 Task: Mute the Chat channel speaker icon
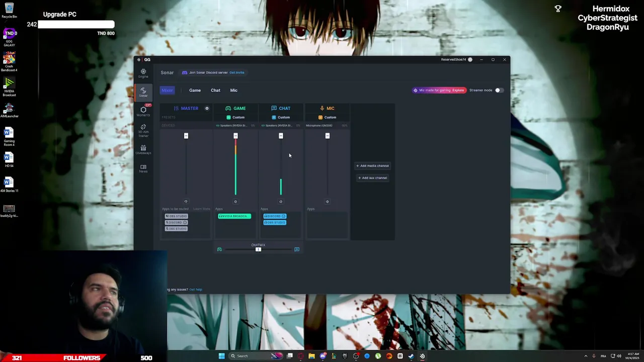point(281,202)
